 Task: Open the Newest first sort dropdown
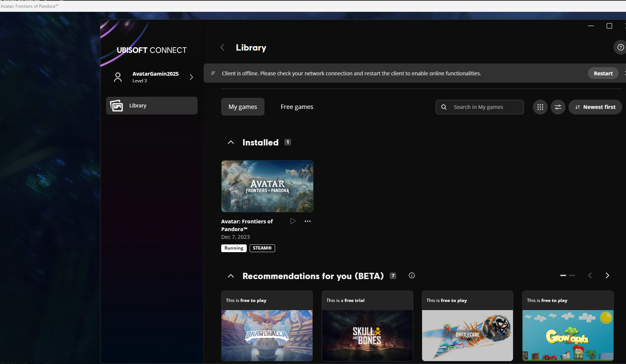point(595,107)
